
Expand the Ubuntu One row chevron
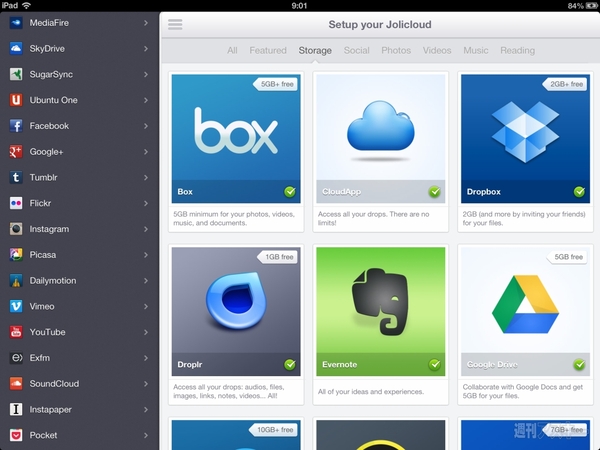[x=146, y=100]
